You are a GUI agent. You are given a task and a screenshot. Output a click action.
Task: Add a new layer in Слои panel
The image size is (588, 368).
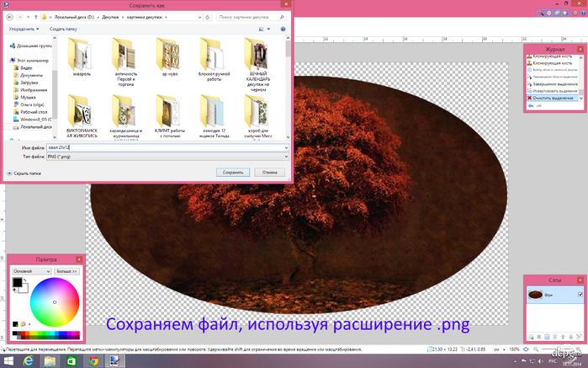(531, 337)
